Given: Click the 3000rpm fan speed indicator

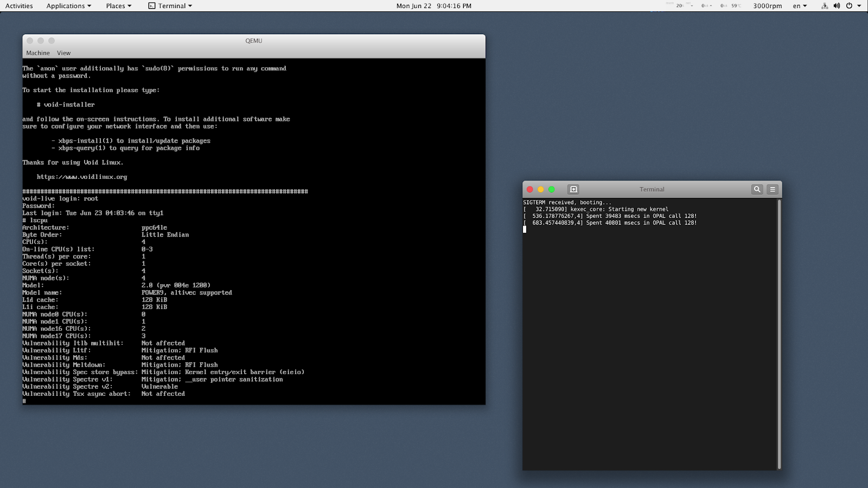Looking at the screenshot, I should [x=768, y=6].
